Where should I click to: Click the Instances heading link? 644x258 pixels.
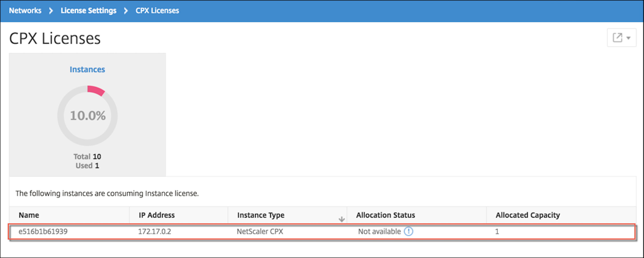click(x=87, y=69)
